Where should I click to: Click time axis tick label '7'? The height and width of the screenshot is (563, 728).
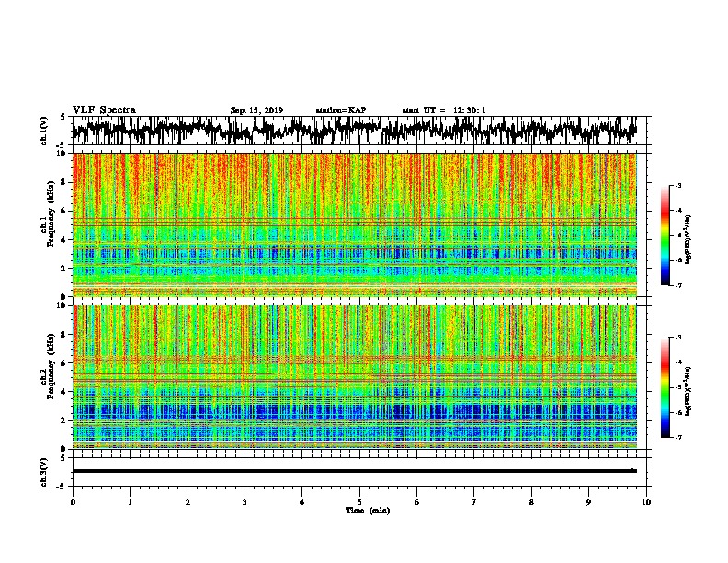point(474,502)
